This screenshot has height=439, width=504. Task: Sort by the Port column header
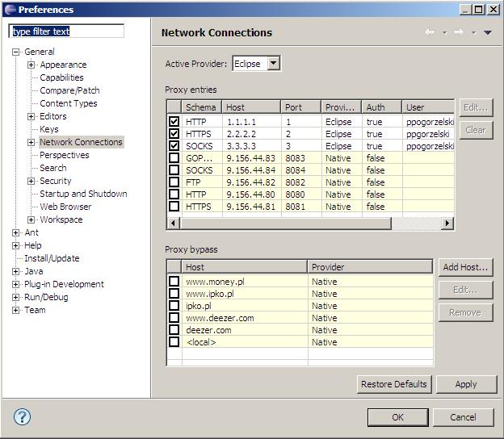coord(300,107)
